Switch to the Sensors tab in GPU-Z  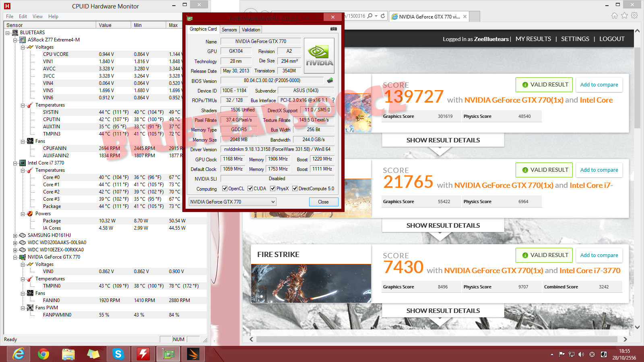pyautogui.click(x=229, y=30)
